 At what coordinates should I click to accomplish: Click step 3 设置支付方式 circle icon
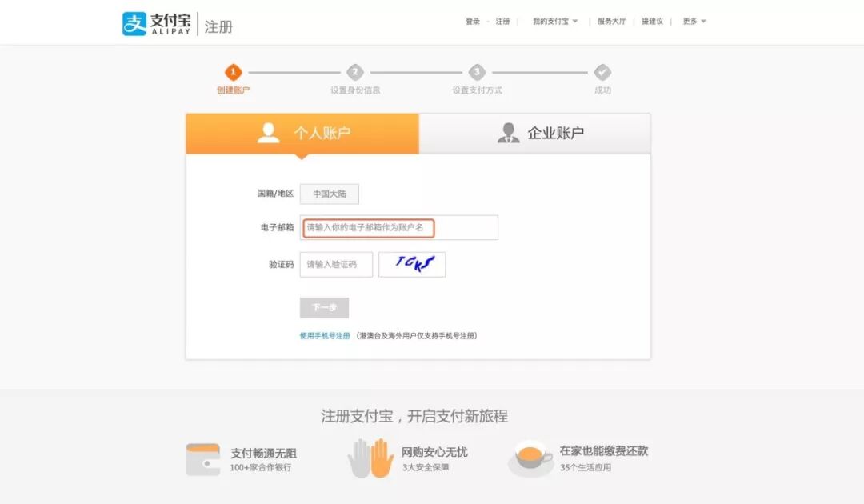click(477, 72)
